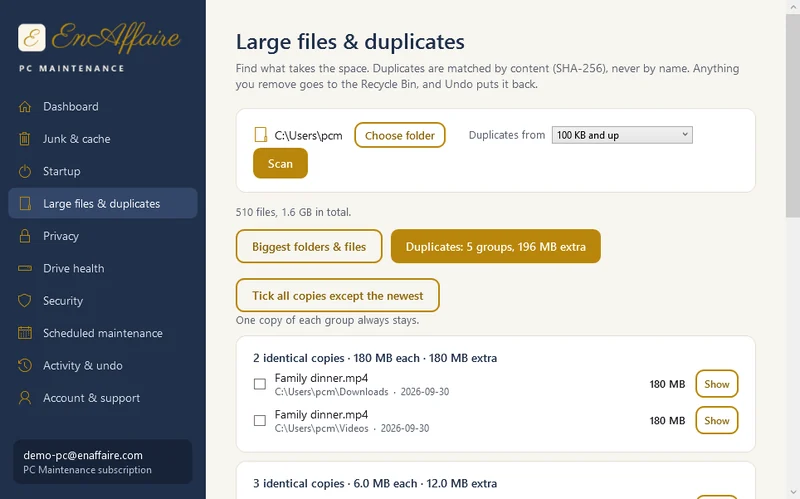Click the 'Large files & duplicates' page heading
The height and width of the screenshot is (499, 800).
tap(350, 42)
